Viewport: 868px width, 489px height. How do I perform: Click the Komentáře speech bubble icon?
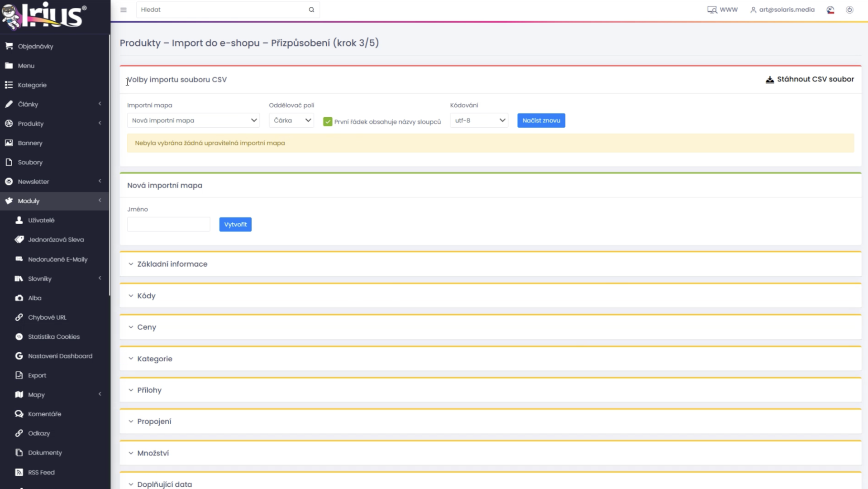[x=19, y=414]
